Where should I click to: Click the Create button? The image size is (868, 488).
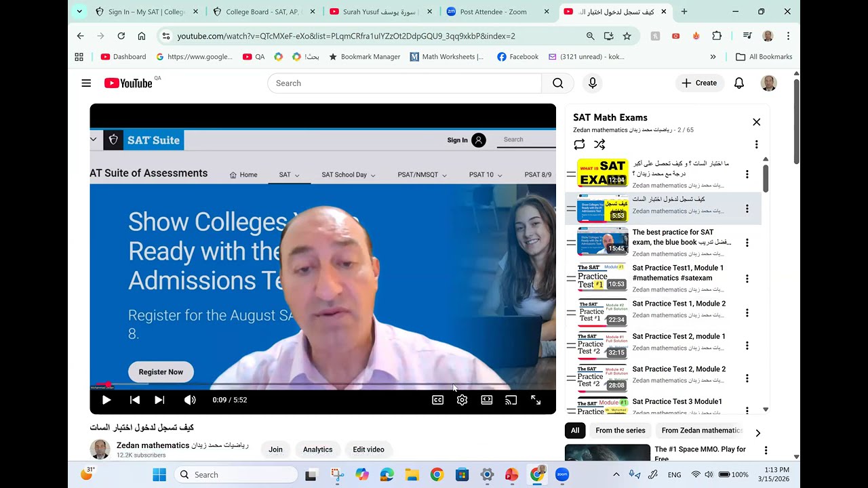click(x=699, y=83)
